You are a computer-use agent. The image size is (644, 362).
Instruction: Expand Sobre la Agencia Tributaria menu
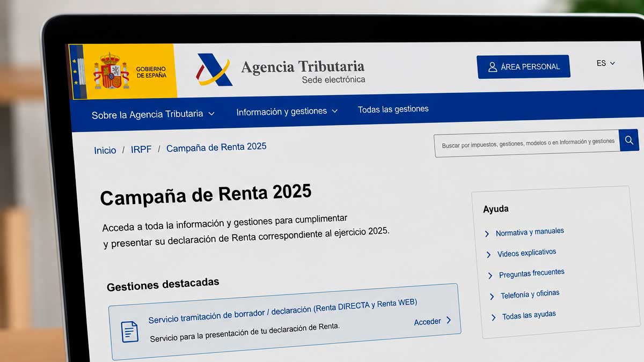coord(153,114)
